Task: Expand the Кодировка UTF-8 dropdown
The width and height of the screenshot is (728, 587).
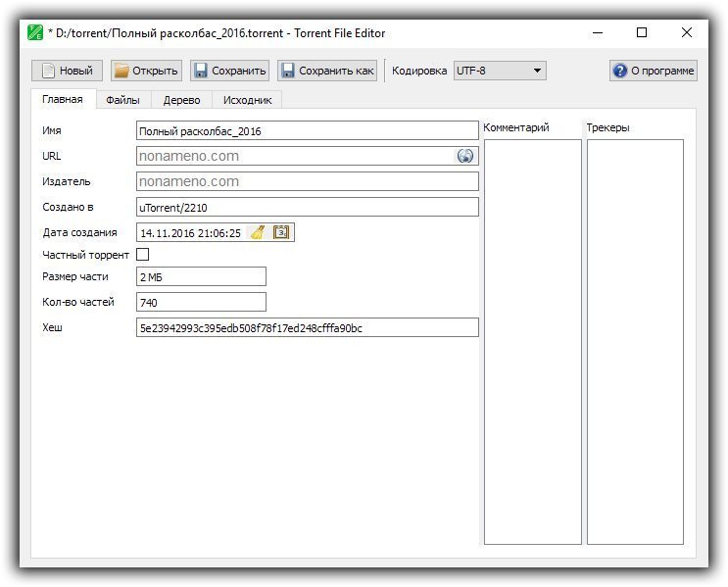Action: 500,71
